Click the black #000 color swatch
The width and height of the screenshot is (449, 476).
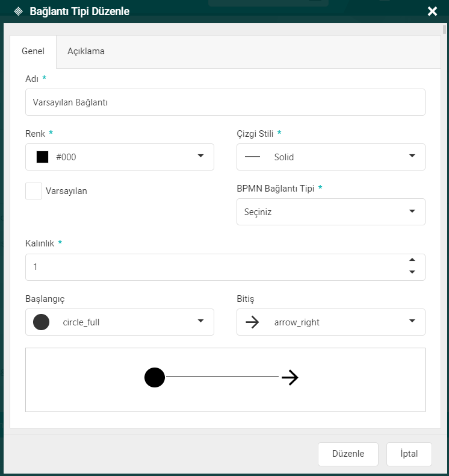[x=42, y=157]
